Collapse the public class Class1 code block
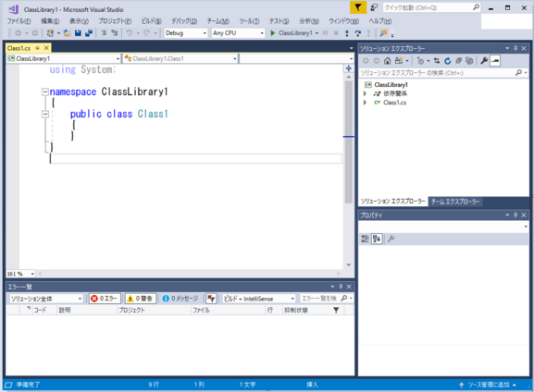The image size is (534, 392). [45, 114]
